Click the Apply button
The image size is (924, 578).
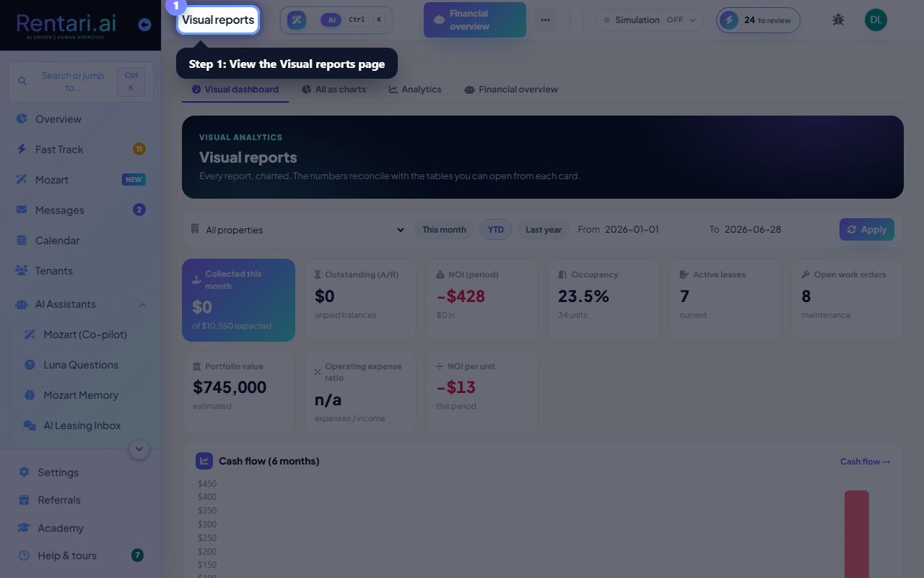click(867, 230)
